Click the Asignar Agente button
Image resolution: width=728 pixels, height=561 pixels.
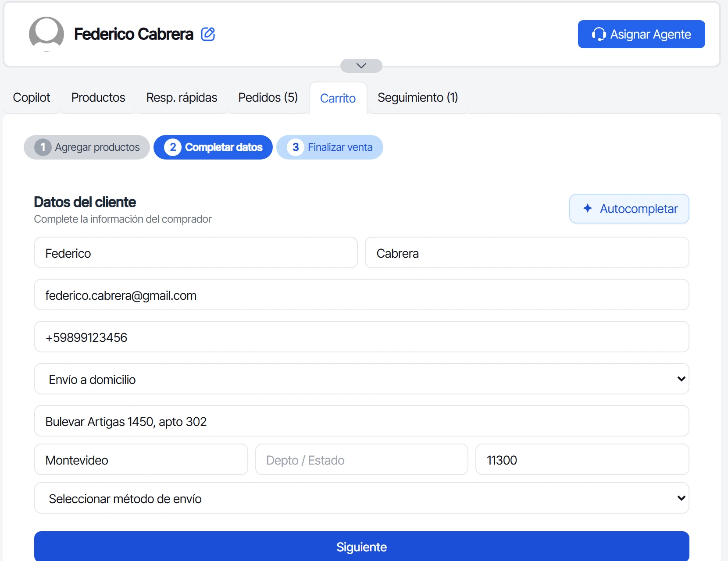(x=642, y=34)
